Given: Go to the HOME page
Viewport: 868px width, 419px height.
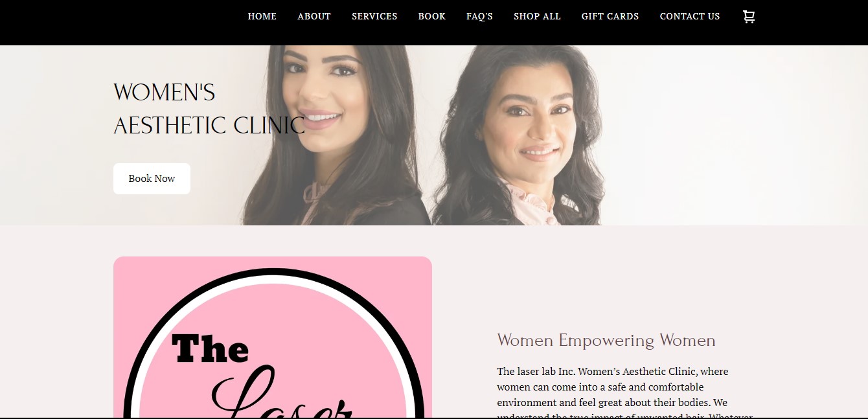Looking at the screenshot, I should (x=262, y=16).
